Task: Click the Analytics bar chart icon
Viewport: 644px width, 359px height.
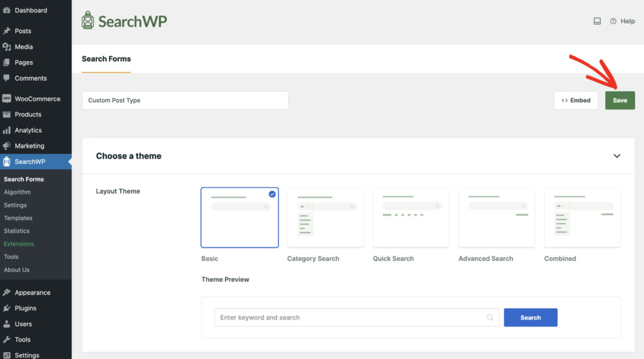Action: pyautogui.click(x=7, y=130)
